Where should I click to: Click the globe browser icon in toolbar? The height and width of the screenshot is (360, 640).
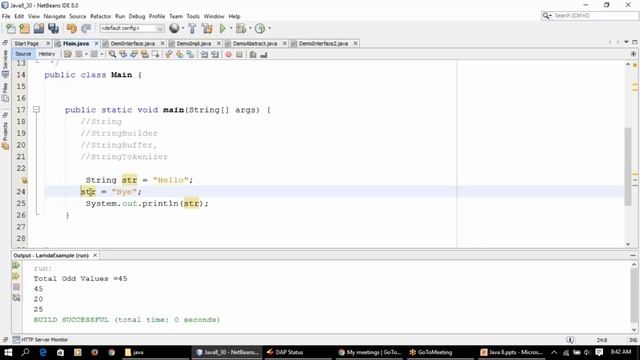[174, 28]
